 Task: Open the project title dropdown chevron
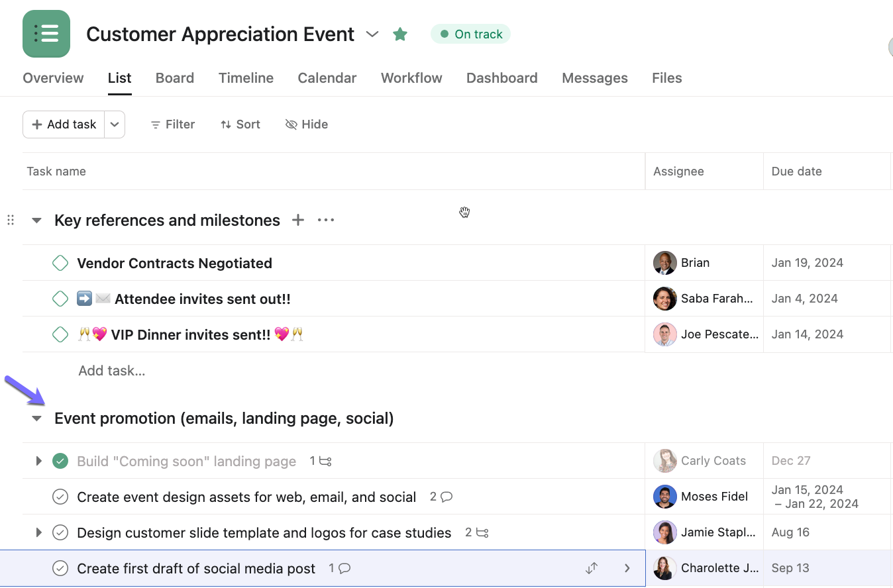click(372, 34)
